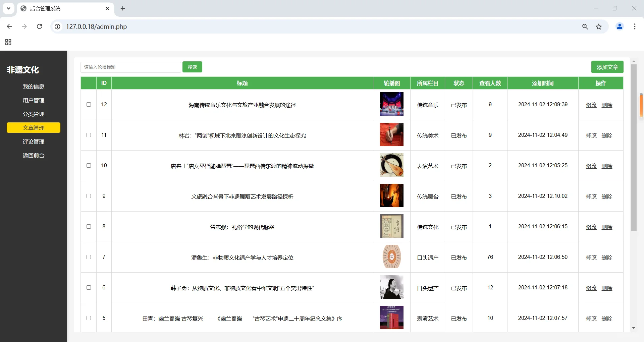Viewport: 644px width, 342px height.
Task: Click the 轮播标题 search input field
Action: [130, 67]
